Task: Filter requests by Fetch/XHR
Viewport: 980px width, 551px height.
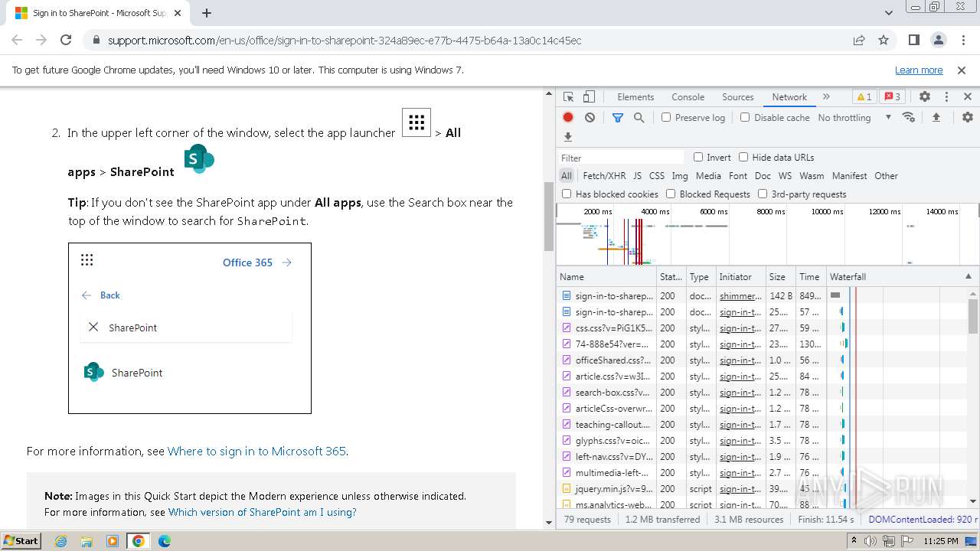Action: click(604, 175)
